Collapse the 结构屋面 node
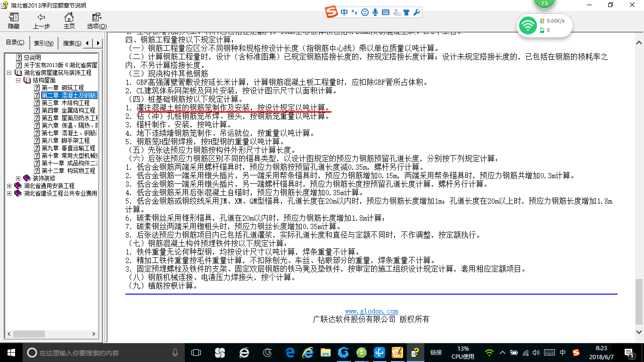Screen dimensions: 644x362 coord(18,81)
